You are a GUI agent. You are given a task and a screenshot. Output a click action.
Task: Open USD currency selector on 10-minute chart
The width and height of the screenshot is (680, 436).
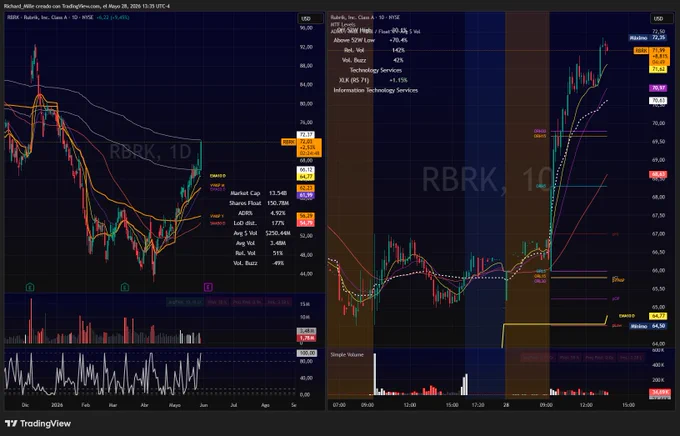tap(663, 19)
